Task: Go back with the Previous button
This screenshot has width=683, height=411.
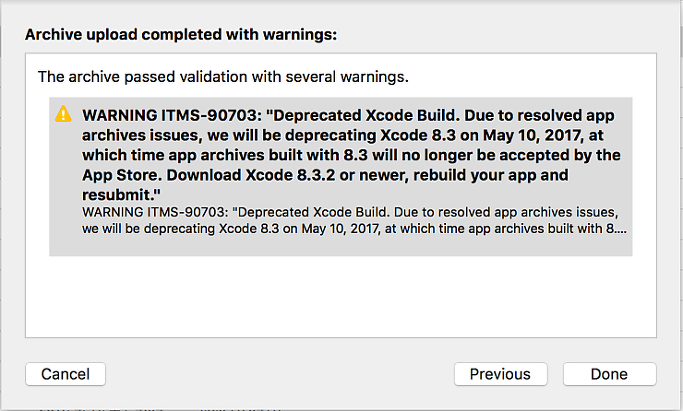Action: tap(500, 374)
